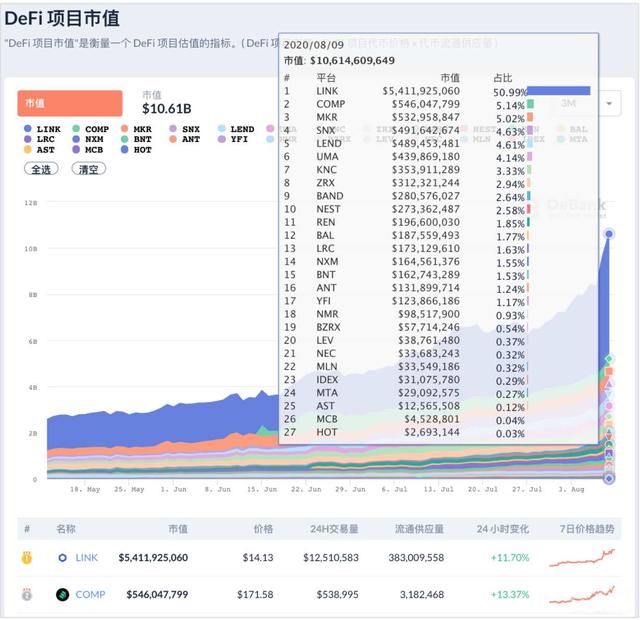
Task: Click the $10.61B market cap value
Action: pyautogui.click(x=167, y=109)
